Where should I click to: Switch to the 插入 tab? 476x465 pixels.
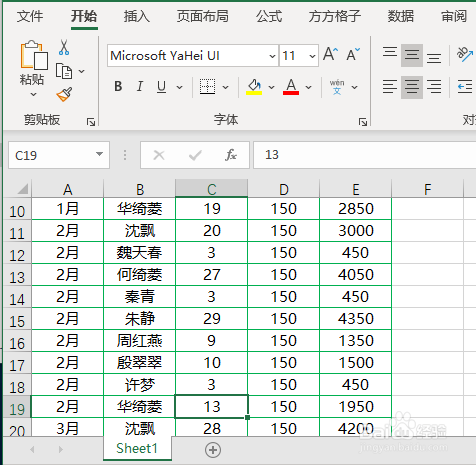click(x=137, y=16)
